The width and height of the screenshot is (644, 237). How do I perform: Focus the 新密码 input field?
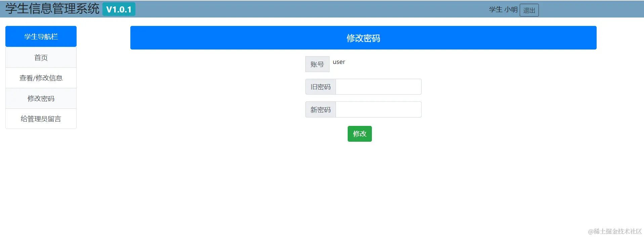(x=379, y=109)
